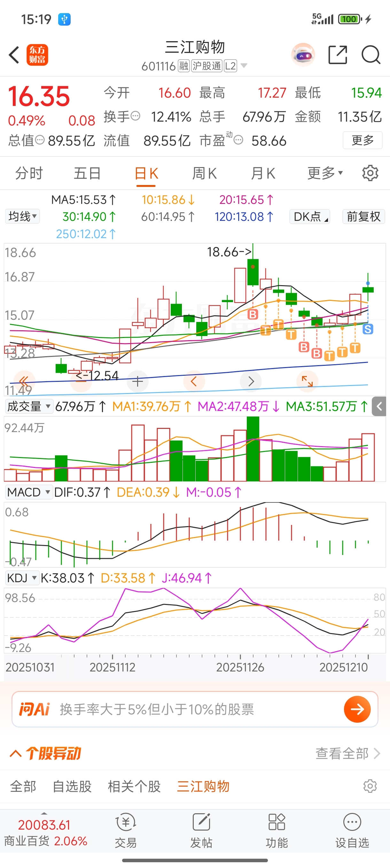The height and width of the screenshot is (868, 390).
Task: Tap the 18.66 high price label
Action: [x=229, y=252]
